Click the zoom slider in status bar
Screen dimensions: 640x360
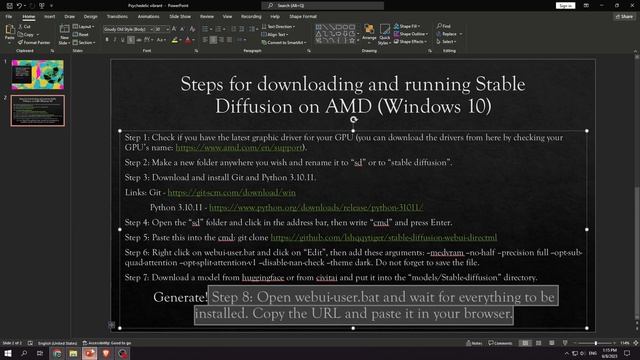[595, 343]
